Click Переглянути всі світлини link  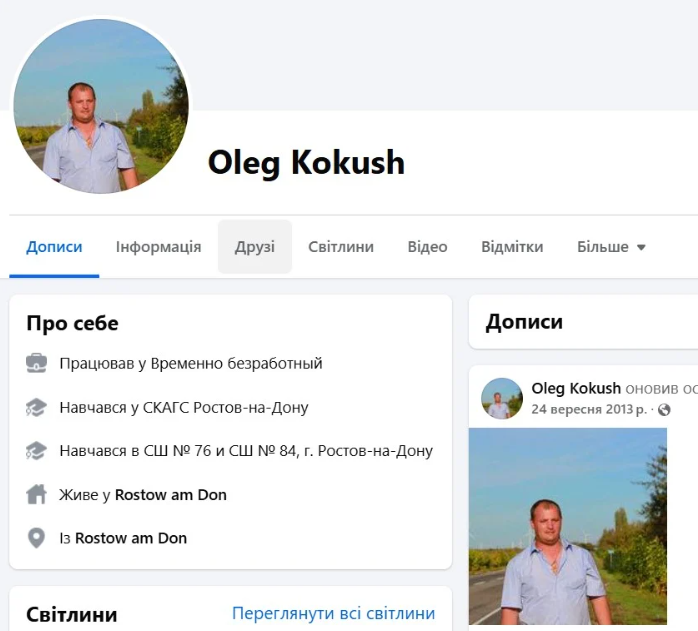pos(333,613)
